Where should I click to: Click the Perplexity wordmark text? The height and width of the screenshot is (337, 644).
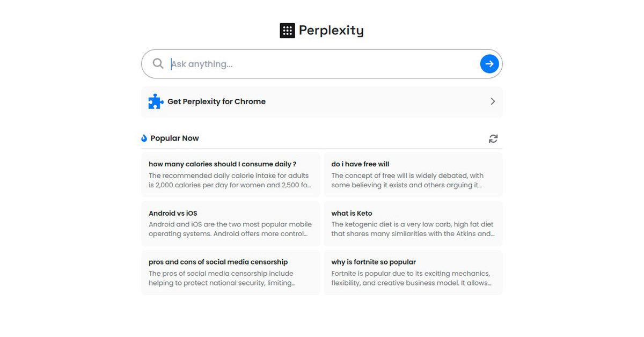point(331,31)
